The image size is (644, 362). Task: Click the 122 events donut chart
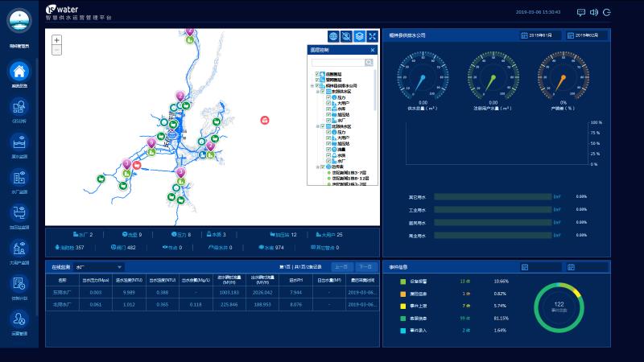click(x=559, y=307)
